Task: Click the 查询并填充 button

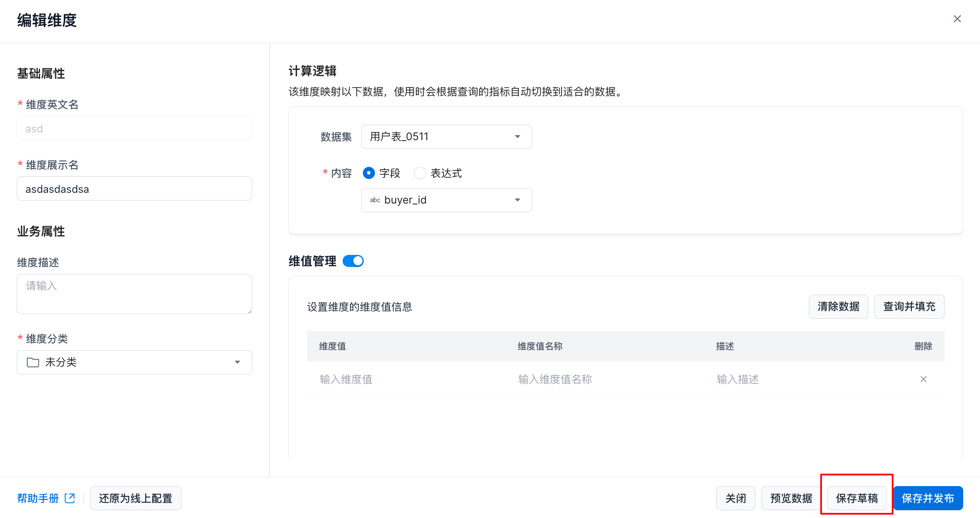Action: [909, 307]
